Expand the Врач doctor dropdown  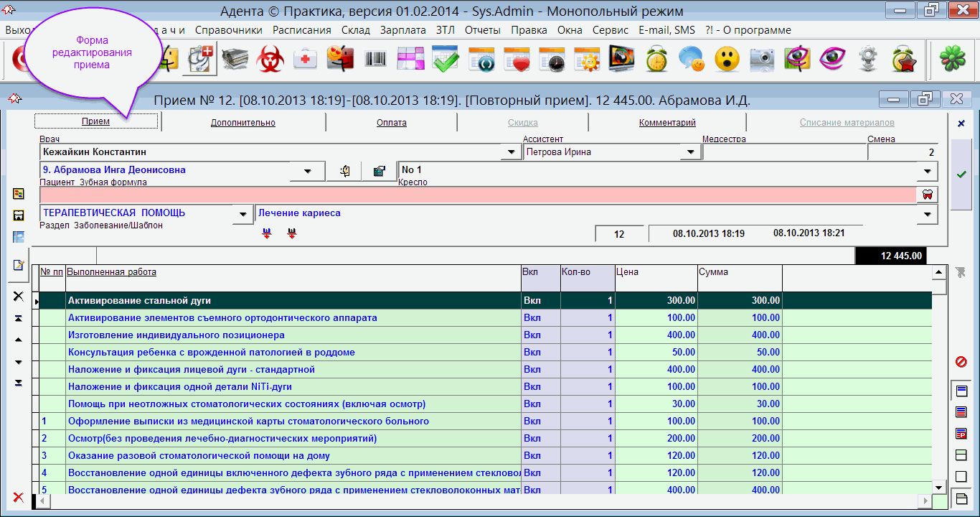click(x=511, y=152)
